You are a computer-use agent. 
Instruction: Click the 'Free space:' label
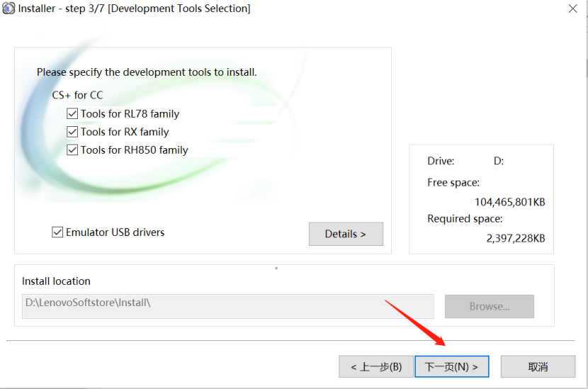(x=453, y=183)
